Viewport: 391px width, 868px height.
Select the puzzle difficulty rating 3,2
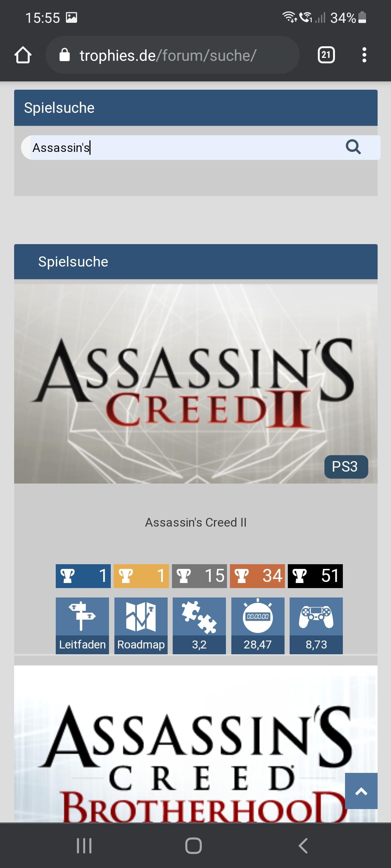coord(199,626)
